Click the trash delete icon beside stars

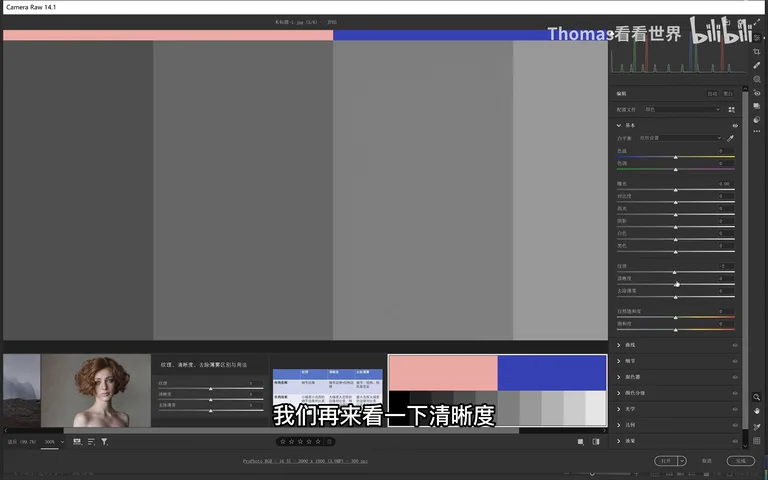[x=330, y=442]
